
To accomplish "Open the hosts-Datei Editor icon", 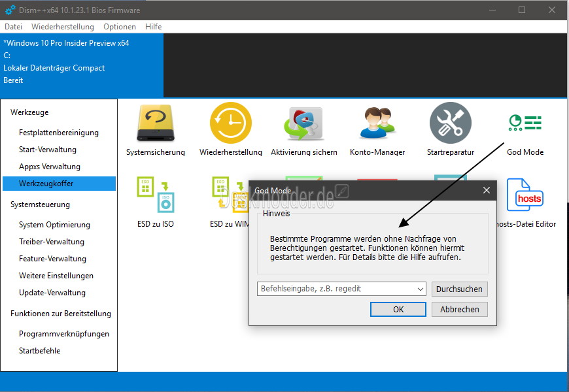I will (x=525, y=195).
